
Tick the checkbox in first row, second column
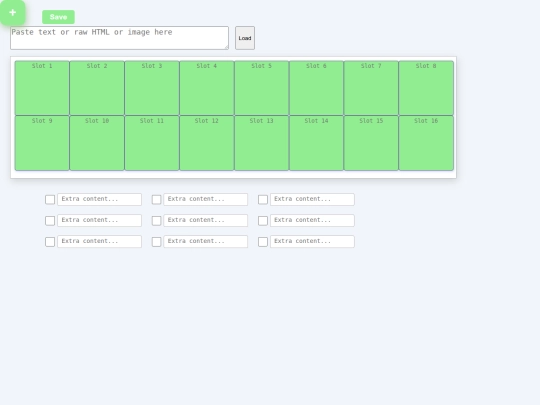pos(156,200)
